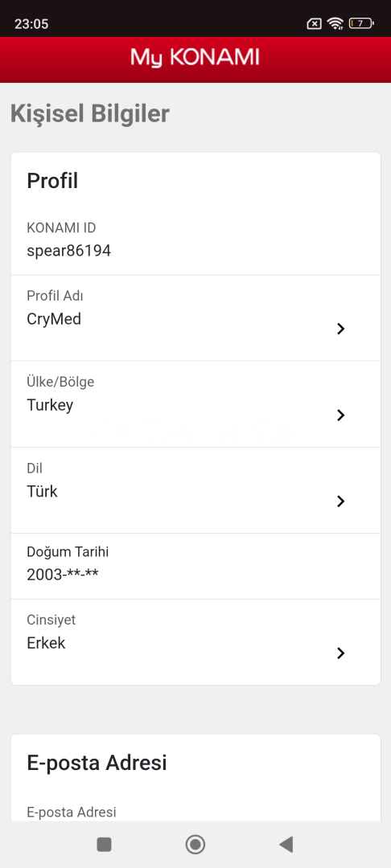Tap the KONAMI ID spear86194 field
The image size is (391, 868).
(x=195, y=240)
